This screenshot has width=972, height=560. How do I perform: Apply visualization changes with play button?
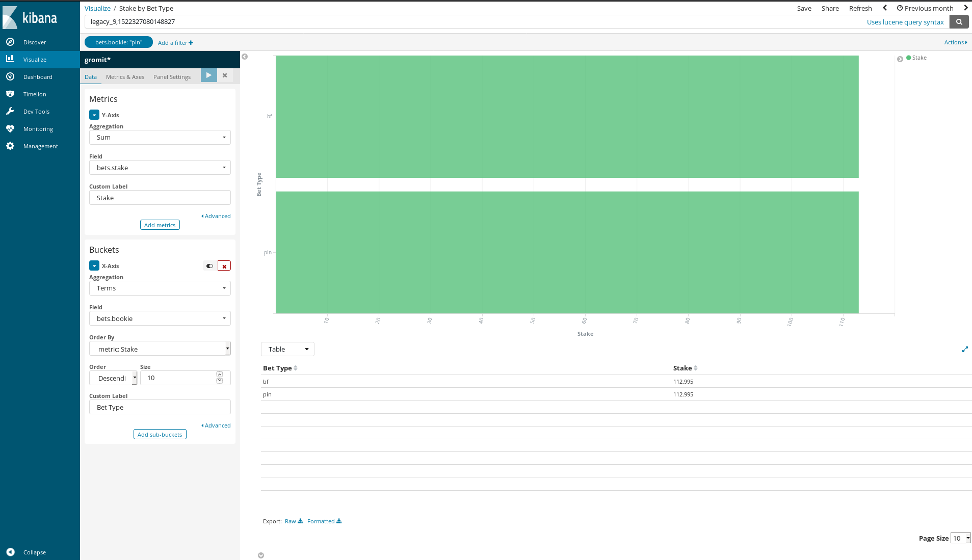tap(208, 75)
